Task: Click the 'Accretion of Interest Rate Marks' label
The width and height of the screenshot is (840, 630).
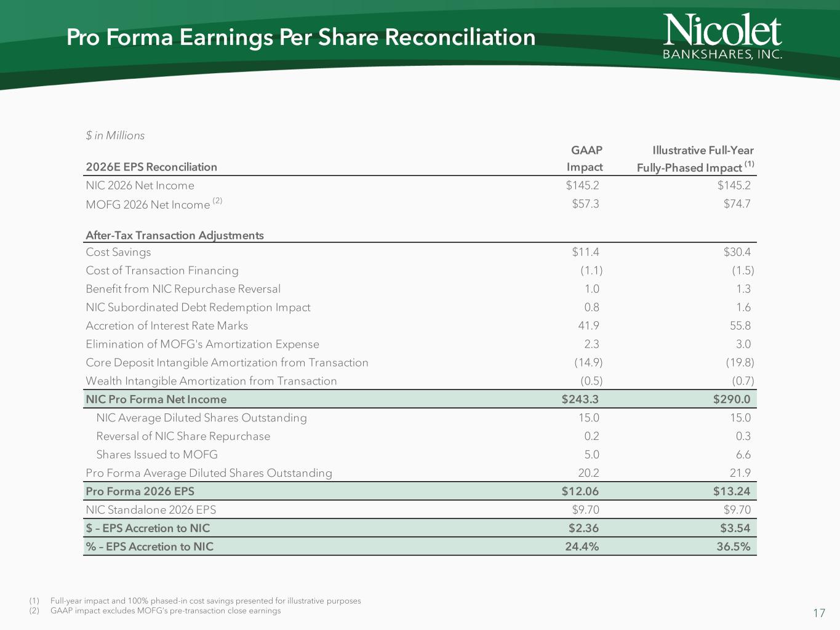Action: click(x=167, y=325)
